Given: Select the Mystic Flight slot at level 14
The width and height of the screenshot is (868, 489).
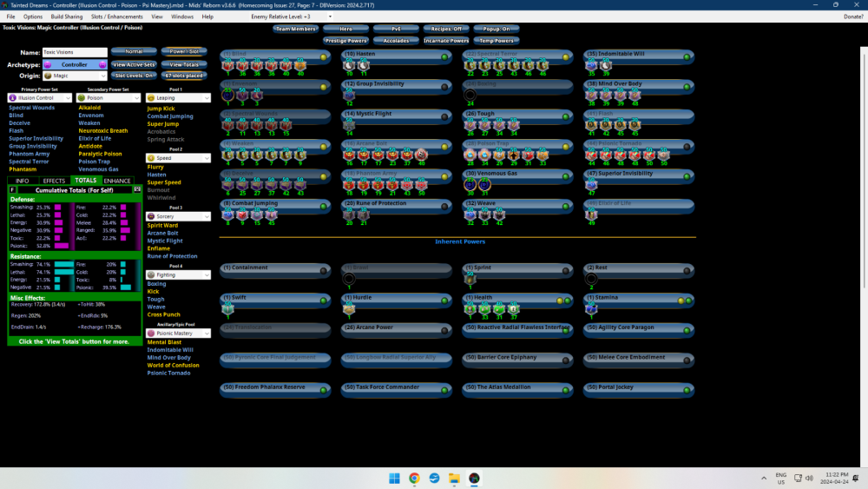Looking at the screenshot, I should tap(349, 126).
